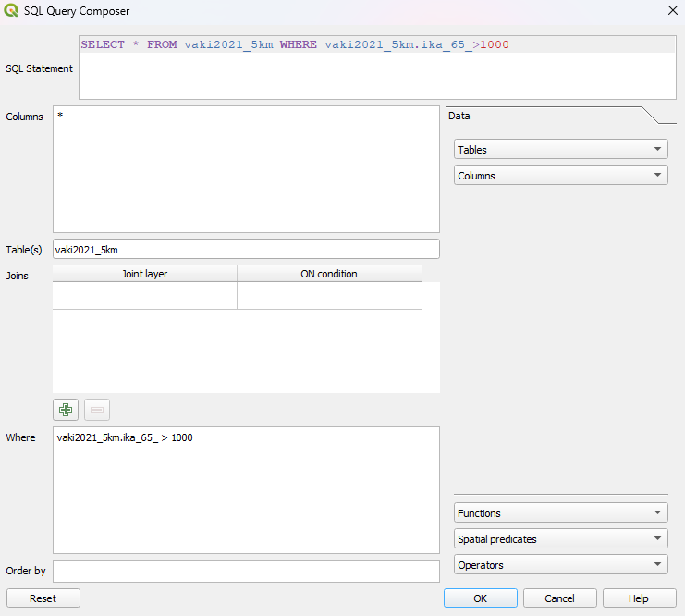Open the Tables dropdown
Image resolution: width=685 pixels, height=616 pixels.
pyautogui.click(x=561, y=150)
